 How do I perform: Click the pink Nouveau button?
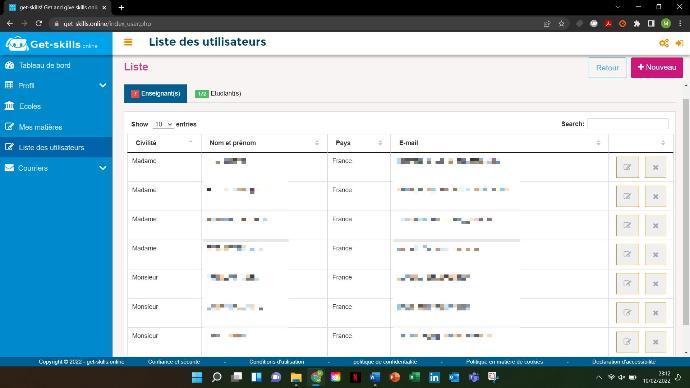(657, 67)
